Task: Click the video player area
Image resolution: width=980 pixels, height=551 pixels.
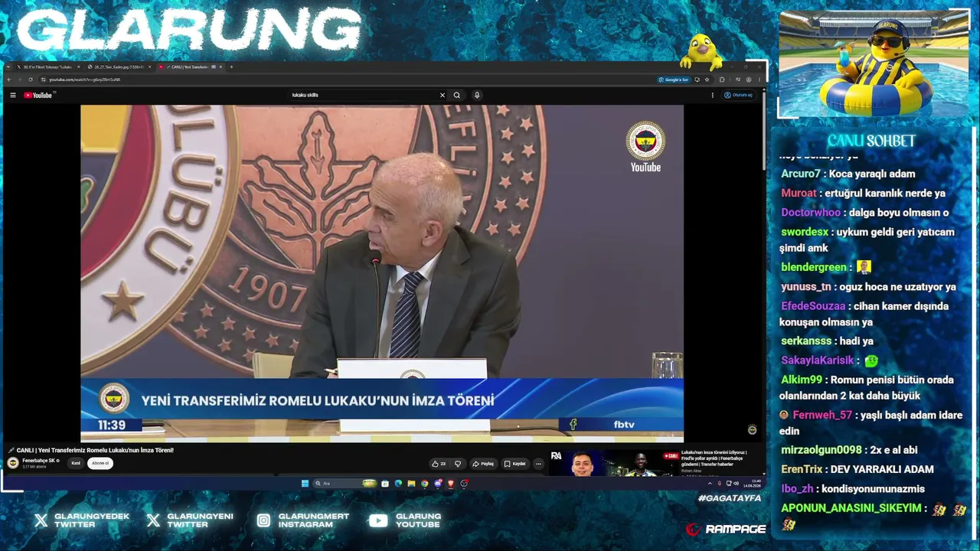Action: pos(382,273)
